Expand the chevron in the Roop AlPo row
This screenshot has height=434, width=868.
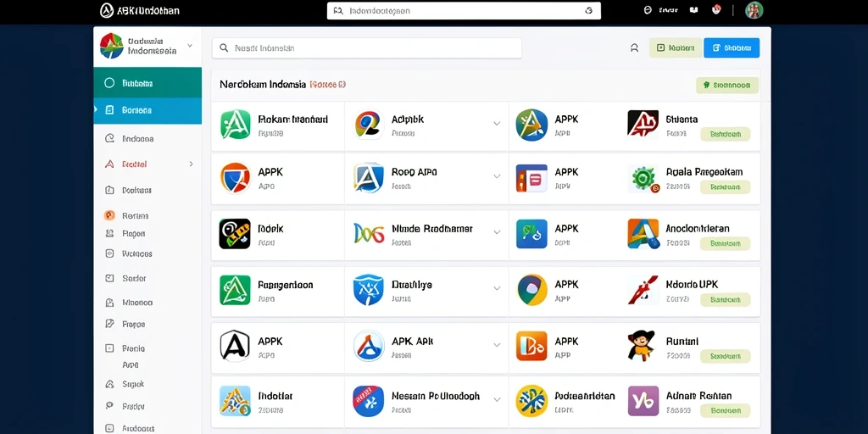coord(497,176)
